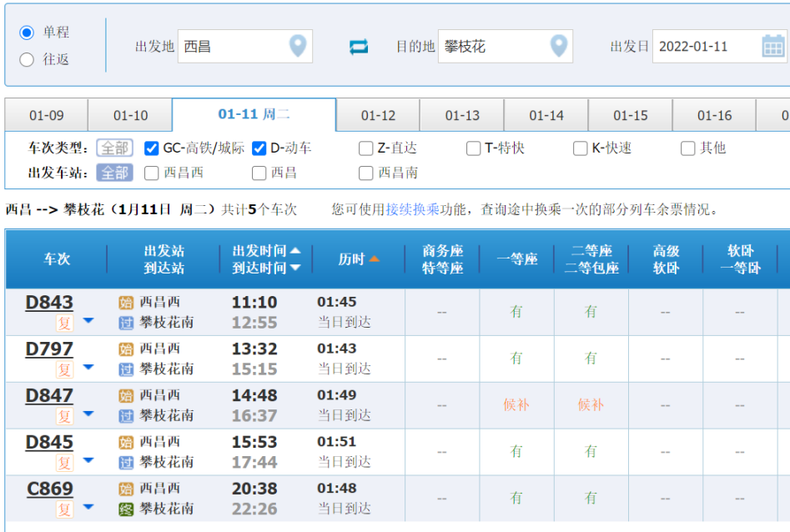Sort by duration using 历时 arrow
Image resolution: width=790 pixels, height=532 pixels.
click(x=375, y=259)
